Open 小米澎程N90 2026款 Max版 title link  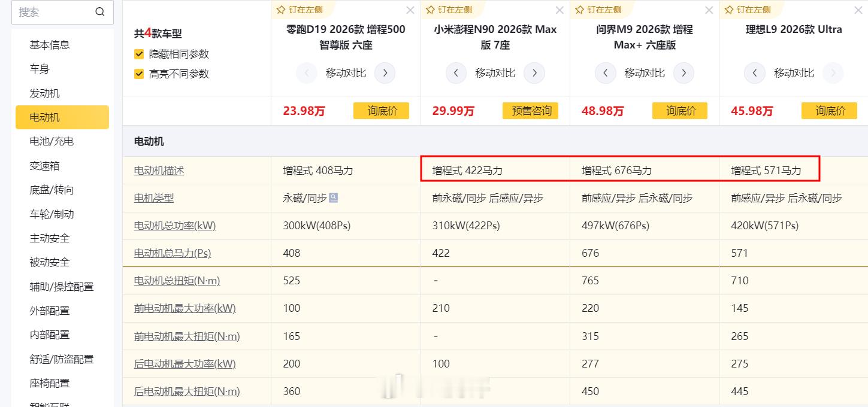(x=495, y=37)
